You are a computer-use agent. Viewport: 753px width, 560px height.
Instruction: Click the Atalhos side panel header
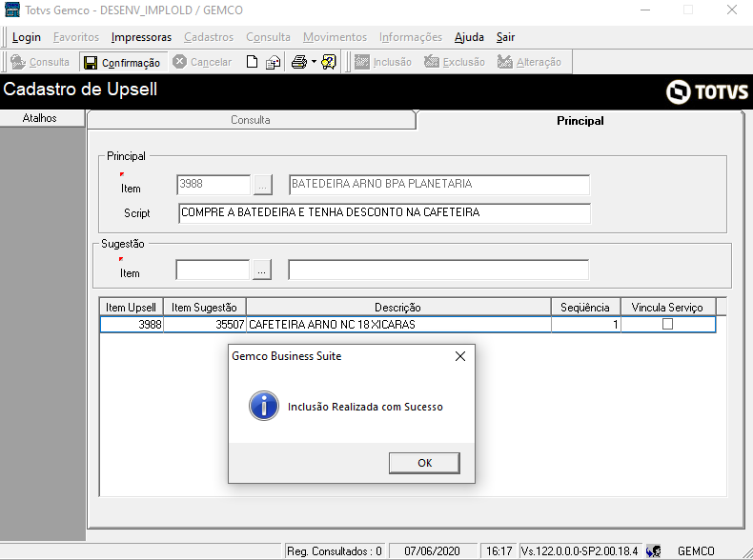click(x=42, y=118)
